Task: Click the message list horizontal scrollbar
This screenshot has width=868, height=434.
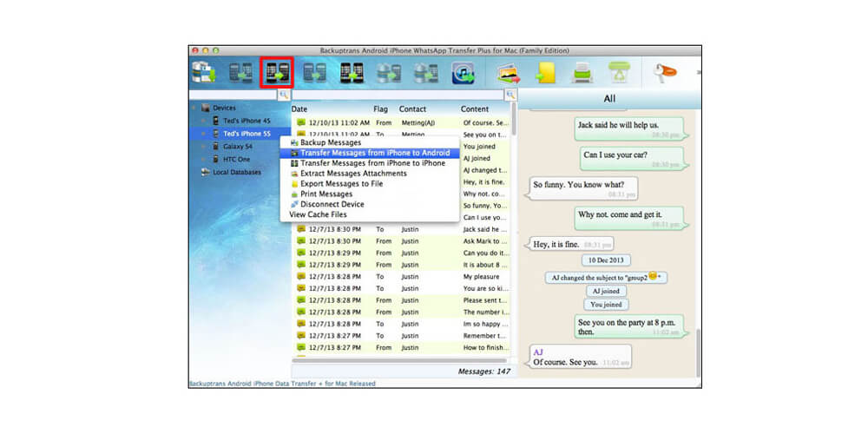Action: [399, 360]
